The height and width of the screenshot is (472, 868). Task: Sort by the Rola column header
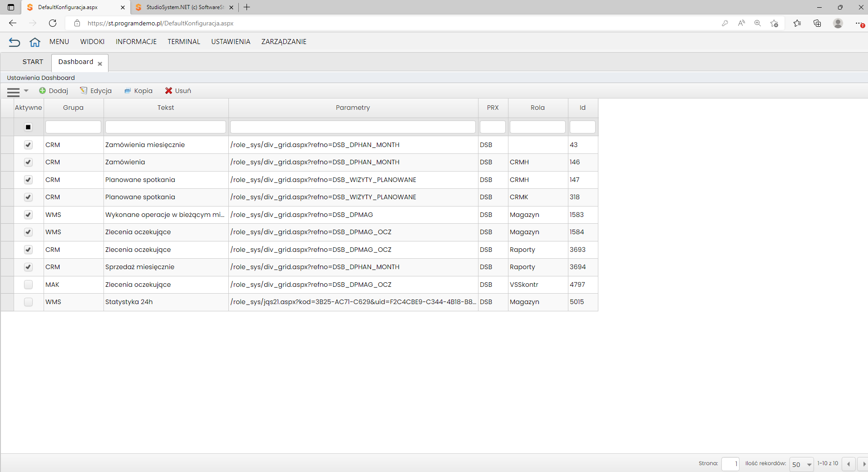coord(538,108)
